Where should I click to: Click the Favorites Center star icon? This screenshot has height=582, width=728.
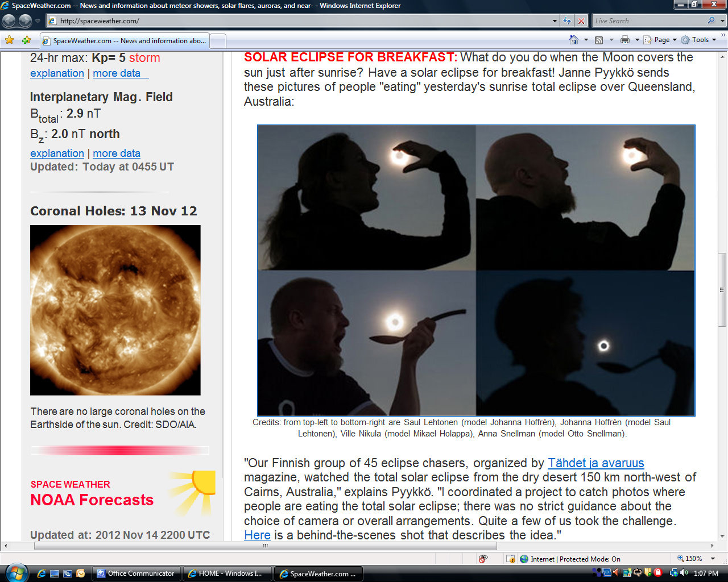[10, 40]
